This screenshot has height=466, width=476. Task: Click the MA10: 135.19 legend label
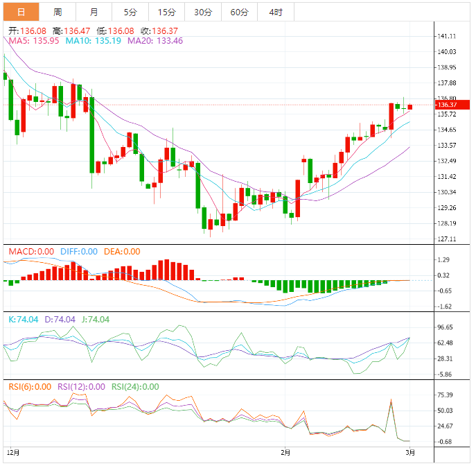[94, 41]
